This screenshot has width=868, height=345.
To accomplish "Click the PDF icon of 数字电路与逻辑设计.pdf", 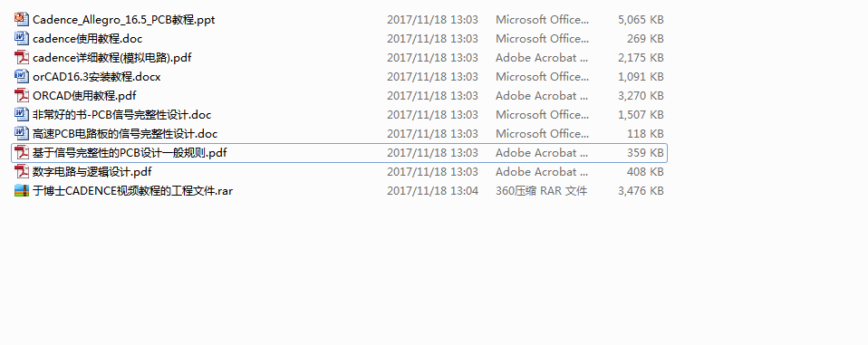I will (21, 171).
